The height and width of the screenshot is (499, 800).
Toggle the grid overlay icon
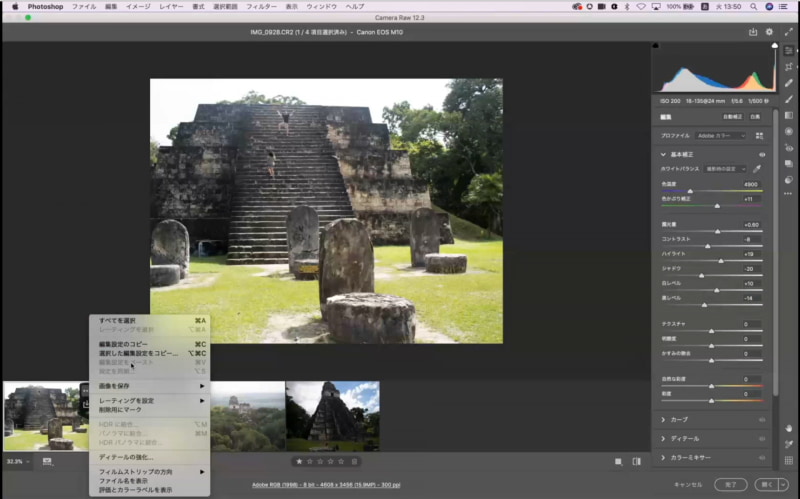pyautogui.click(x=789, y=461)
